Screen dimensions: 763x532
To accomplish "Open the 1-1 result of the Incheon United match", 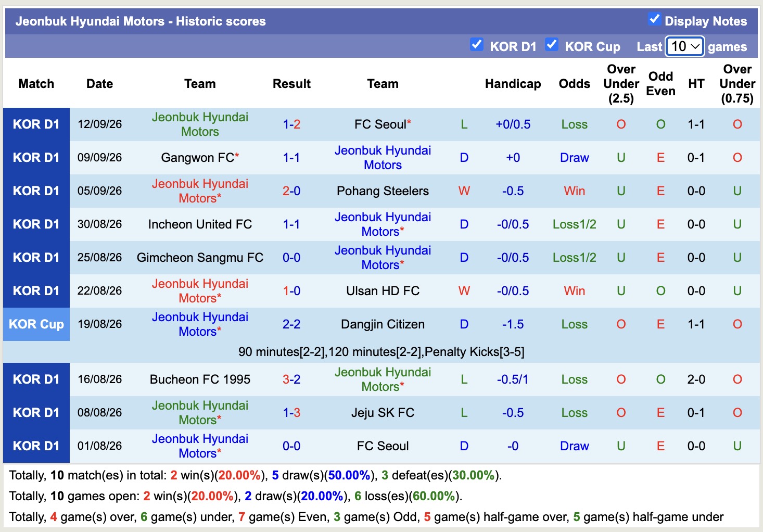I will click(x=291, y=224).
